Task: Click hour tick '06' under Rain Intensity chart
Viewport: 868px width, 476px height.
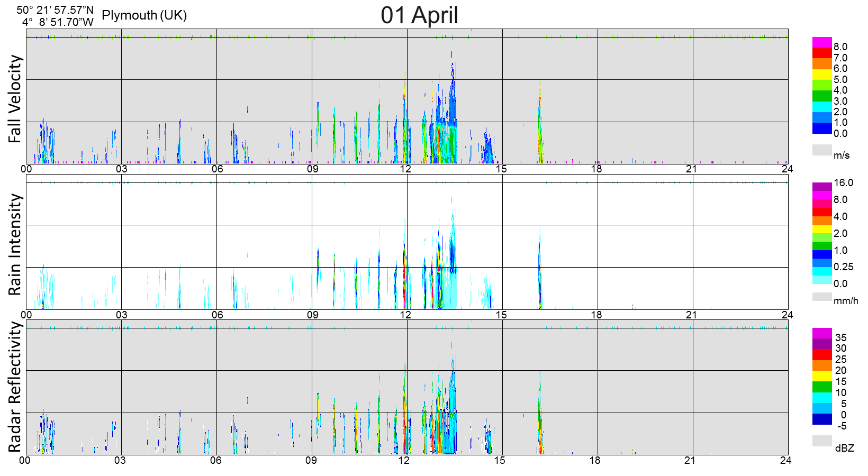Action: click(217, 315)
